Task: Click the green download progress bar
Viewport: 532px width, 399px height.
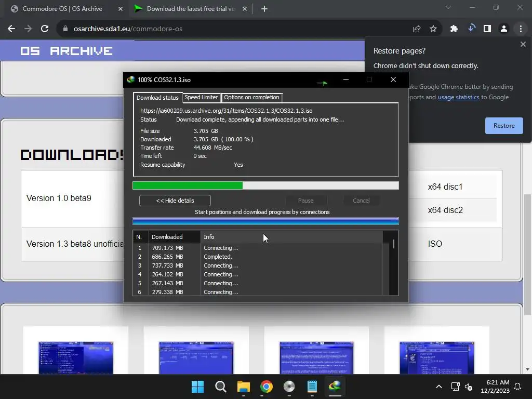Action: (x=265, y=185)
